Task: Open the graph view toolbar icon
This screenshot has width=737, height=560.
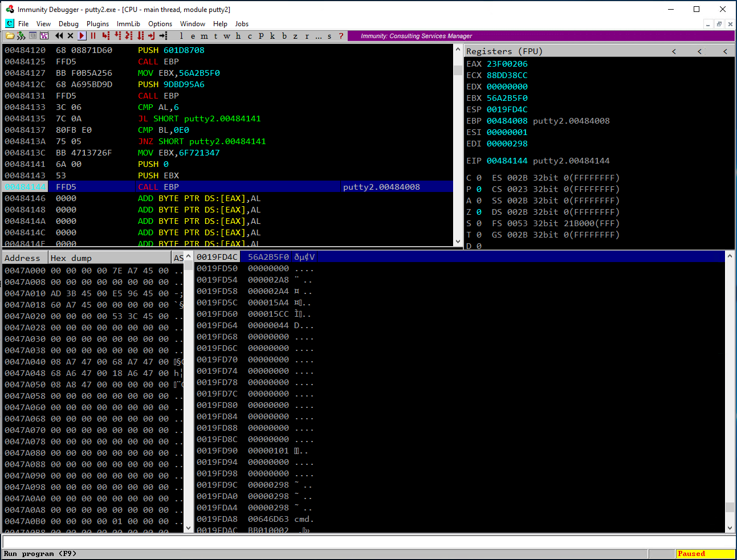Action: [x=44, y=36]
